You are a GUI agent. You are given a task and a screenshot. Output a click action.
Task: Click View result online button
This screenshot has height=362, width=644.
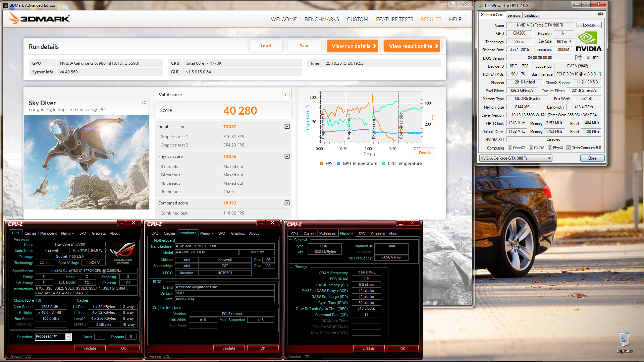tap(412, 46)
